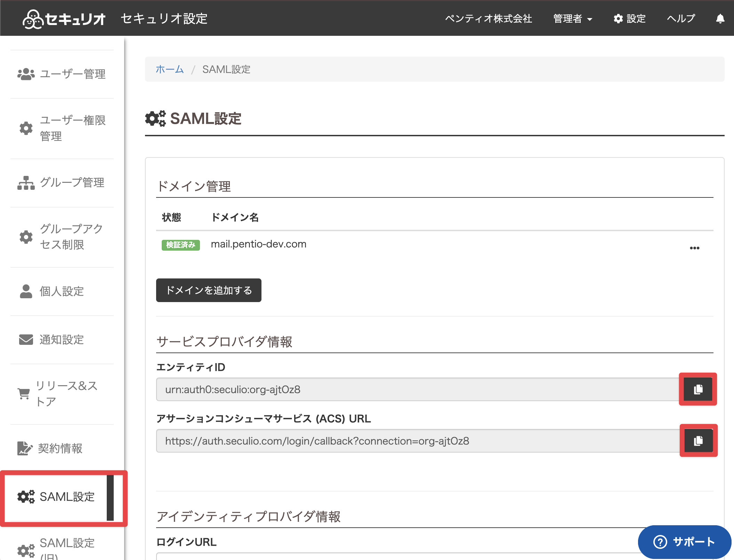The image size is (734, 560).
Task: Click the ACS URL input field
Action: (x=418, y=441)
